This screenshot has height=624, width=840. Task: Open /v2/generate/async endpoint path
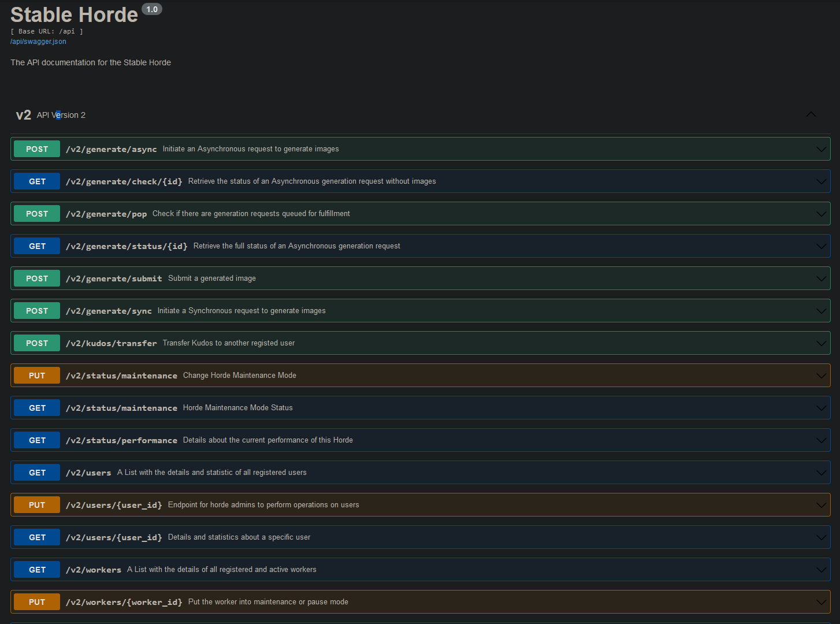click(111, 149)
